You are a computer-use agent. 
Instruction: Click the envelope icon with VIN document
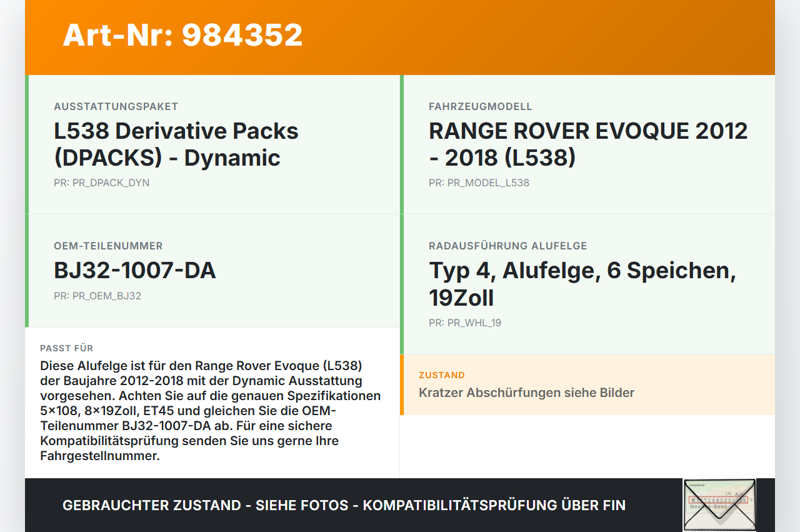(x=719, y=505)
